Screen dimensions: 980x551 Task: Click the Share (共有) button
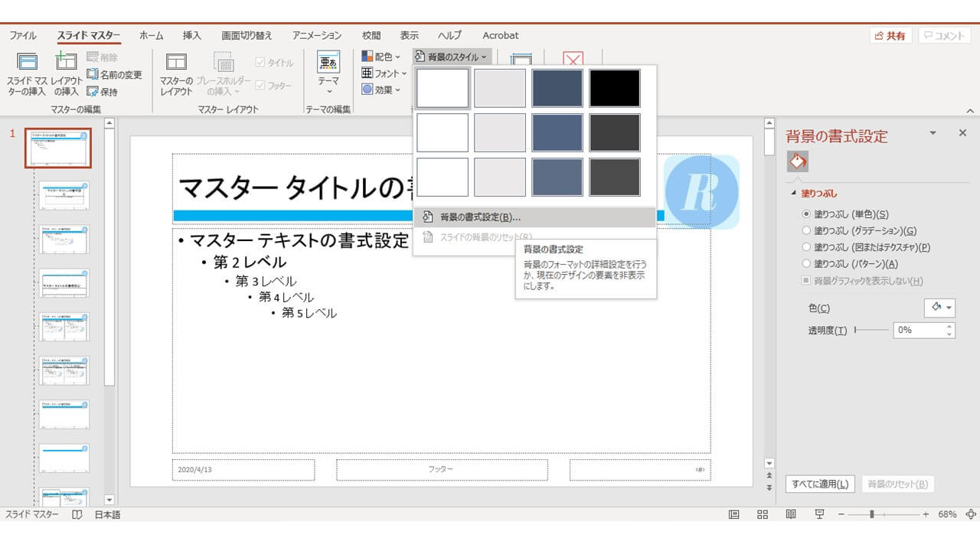tap(890, 36)
